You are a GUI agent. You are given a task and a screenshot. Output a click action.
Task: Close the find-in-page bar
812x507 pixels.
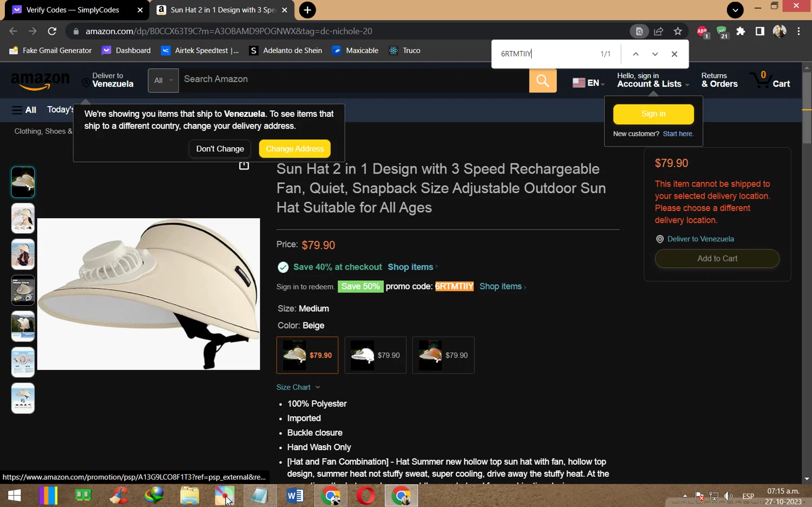tap(675, 54)
